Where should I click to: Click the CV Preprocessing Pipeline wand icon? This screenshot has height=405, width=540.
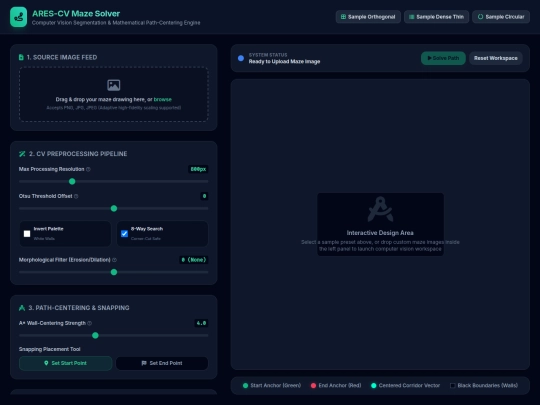(x=22, y=154)
